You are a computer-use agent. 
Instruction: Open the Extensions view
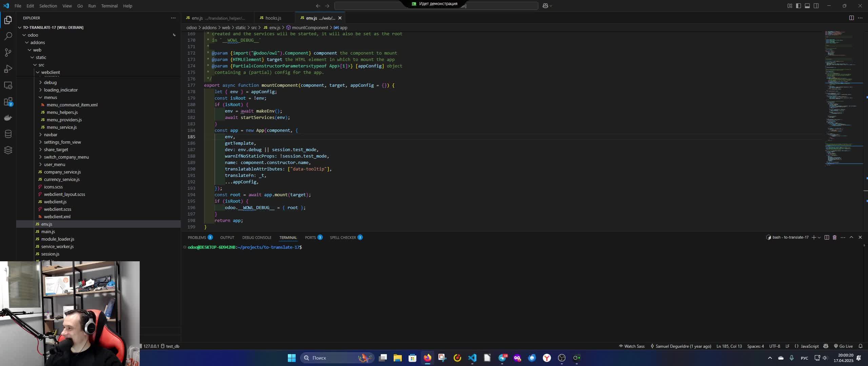(8, 102)
